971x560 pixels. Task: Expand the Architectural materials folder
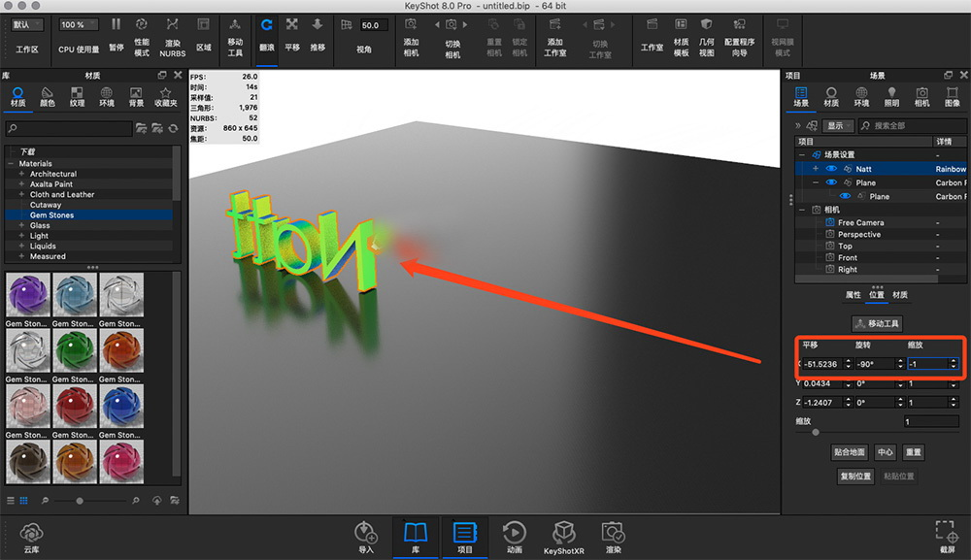21,174
